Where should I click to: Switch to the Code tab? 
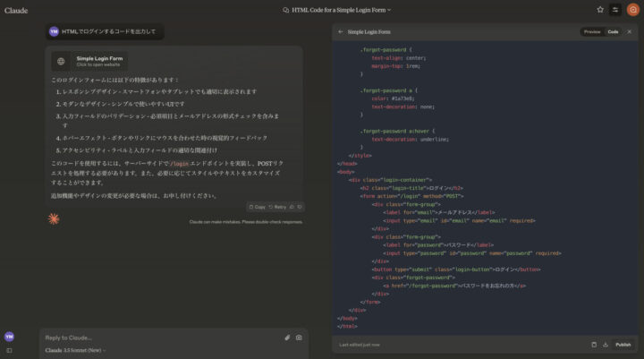click(x=613, y=31)
